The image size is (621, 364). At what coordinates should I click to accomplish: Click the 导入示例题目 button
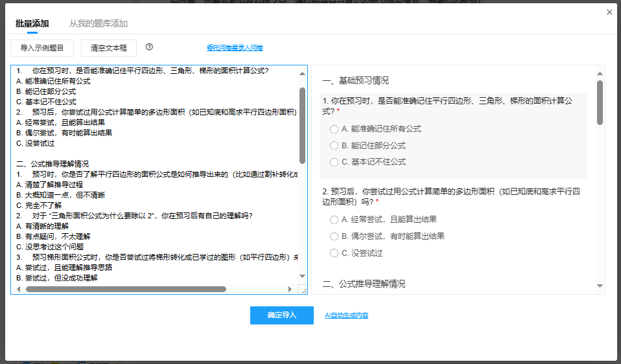click(42, 49)
